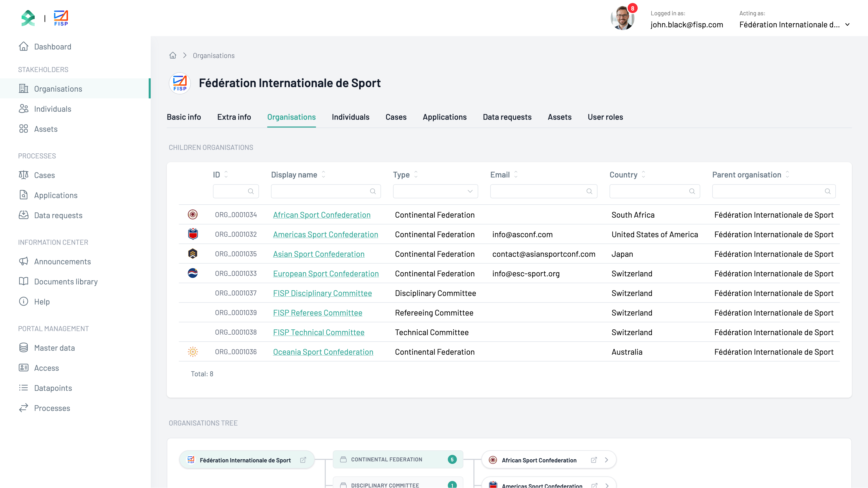The height and width of the screenshot is (488, 868).
Task: Click the Oceania Sport Confederation sun logo
Action: pos(193,352)
